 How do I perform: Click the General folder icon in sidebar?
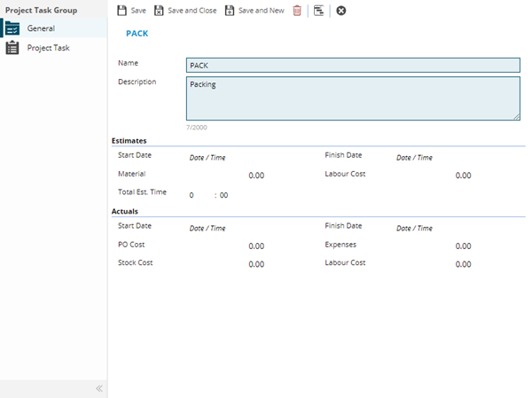coord(12,28)
